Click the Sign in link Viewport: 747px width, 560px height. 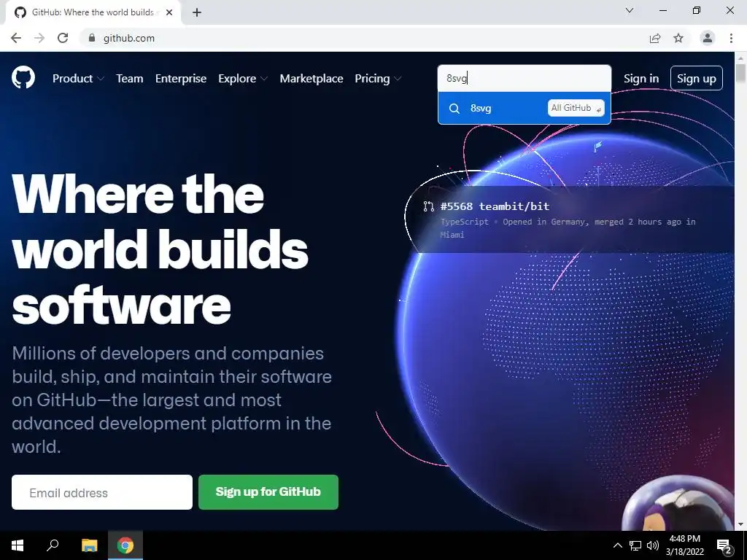coord(641,79)
